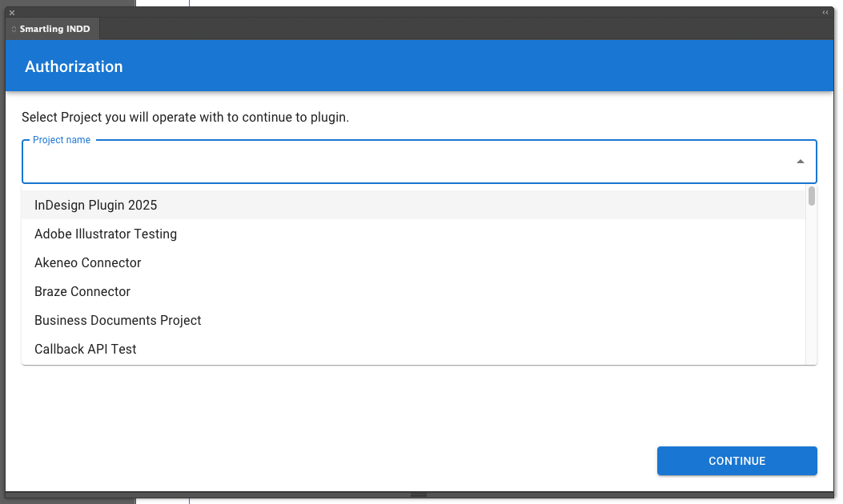Screen dimensions: 843x504
Task: Collapse the panel with the double-arrow icon
Action: click(x=825, y=12)
